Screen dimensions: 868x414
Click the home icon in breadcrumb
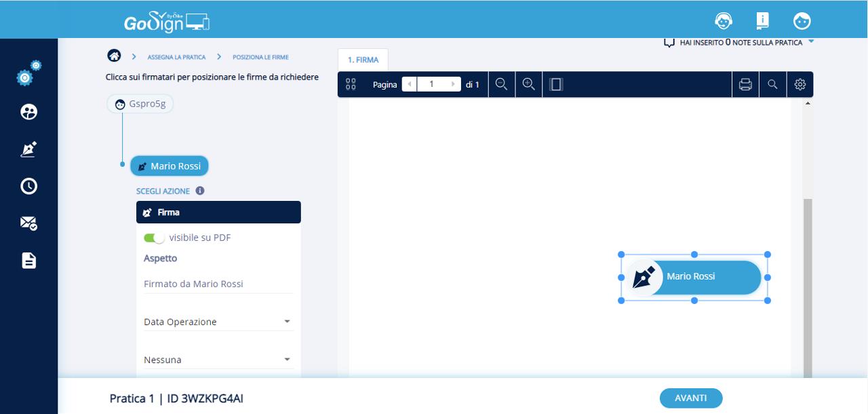click(x=114, y=56)
